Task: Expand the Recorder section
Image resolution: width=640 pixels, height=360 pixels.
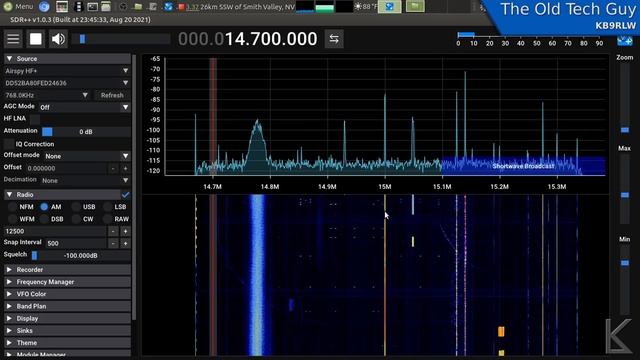Action: click(x=67, y=270)
